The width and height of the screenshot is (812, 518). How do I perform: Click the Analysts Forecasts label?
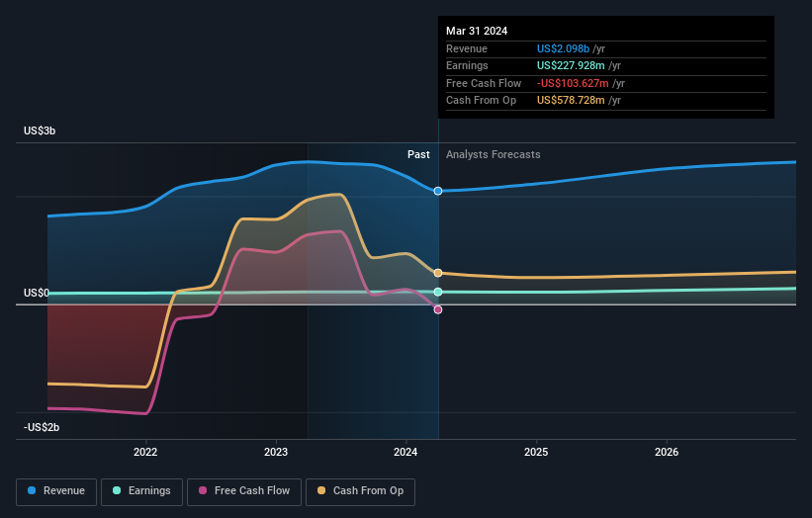pyautogui.click(x=493, y=154)
